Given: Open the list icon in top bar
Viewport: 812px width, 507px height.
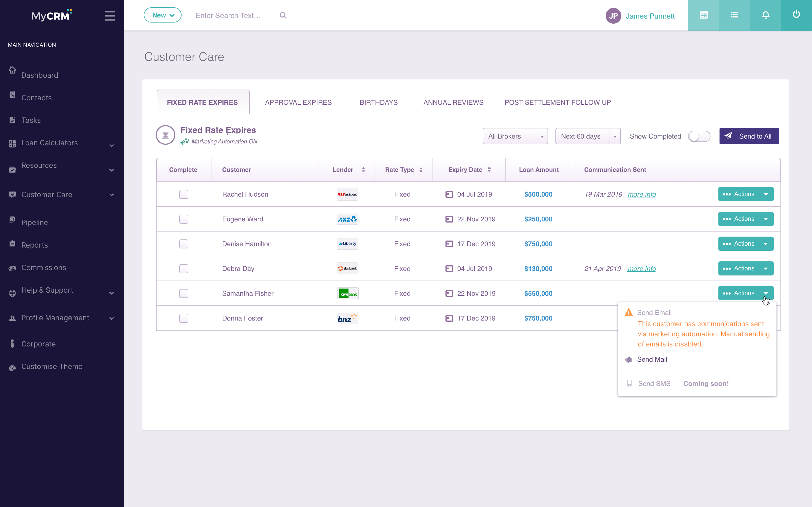Looking at the screenshot, I should pyautogui.click(x=734, y=15).
